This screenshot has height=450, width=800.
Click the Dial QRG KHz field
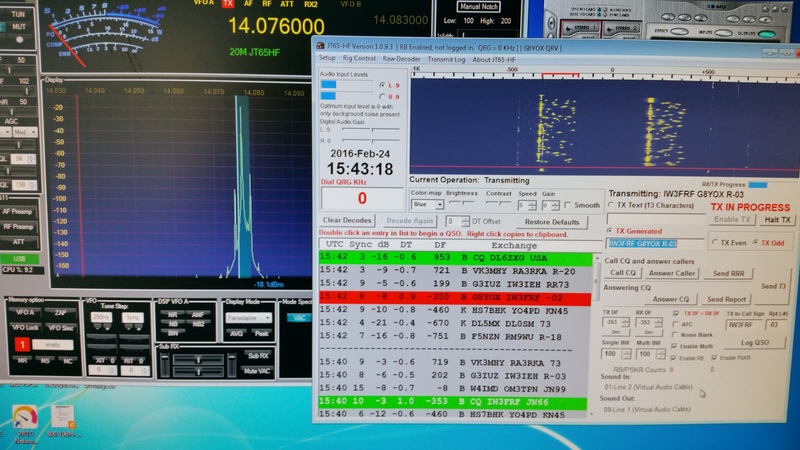click(x=362, y=198)
